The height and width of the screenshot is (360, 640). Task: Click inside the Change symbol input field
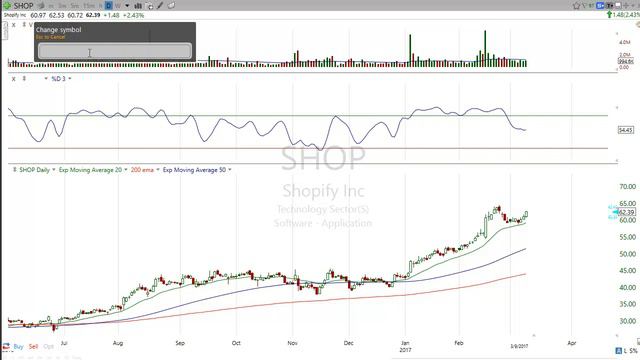115,51
